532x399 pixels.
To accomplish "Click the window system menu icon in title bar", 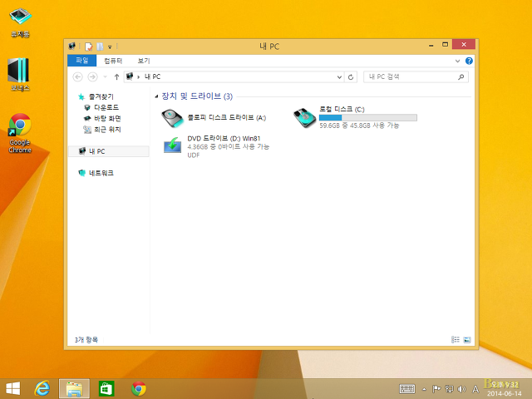I will tap(71, 46).
